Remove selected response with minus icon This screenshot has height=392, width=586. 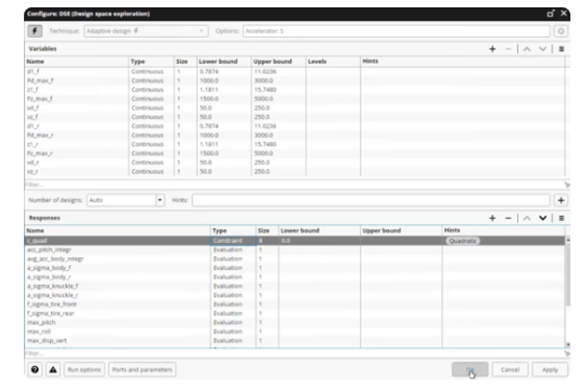(508, 218)
